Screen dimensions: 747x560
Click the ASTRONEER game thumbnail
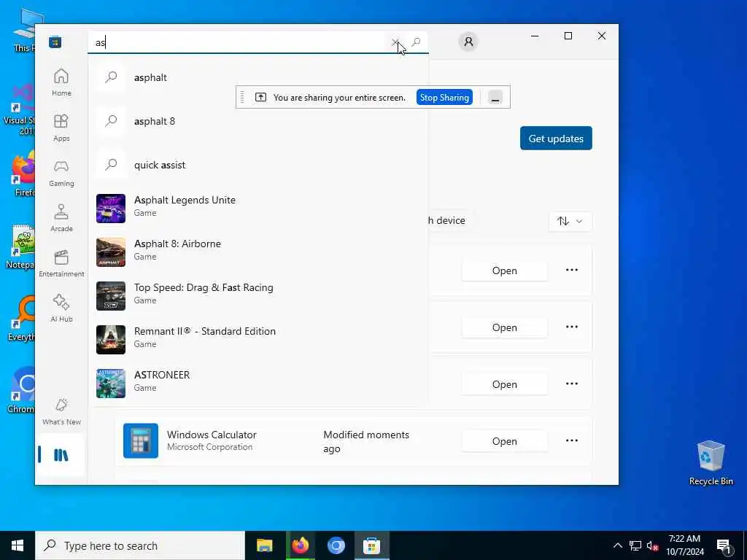pos(111,384)
